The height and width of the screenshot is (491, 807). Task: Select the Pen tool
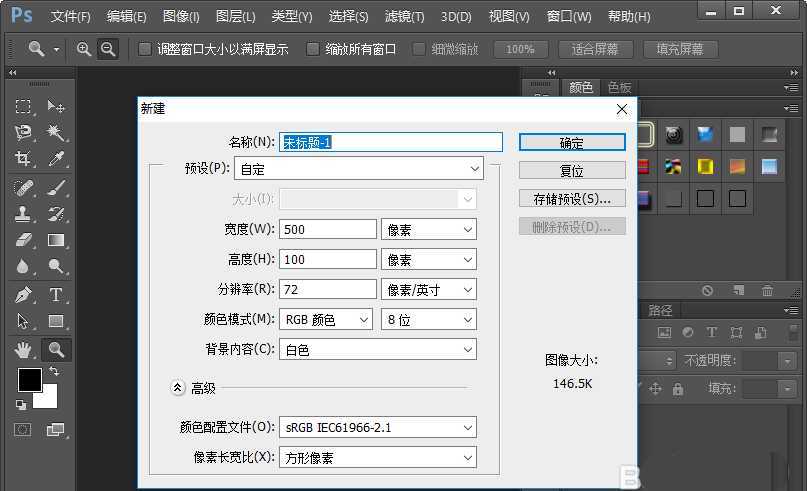(23, 295)
